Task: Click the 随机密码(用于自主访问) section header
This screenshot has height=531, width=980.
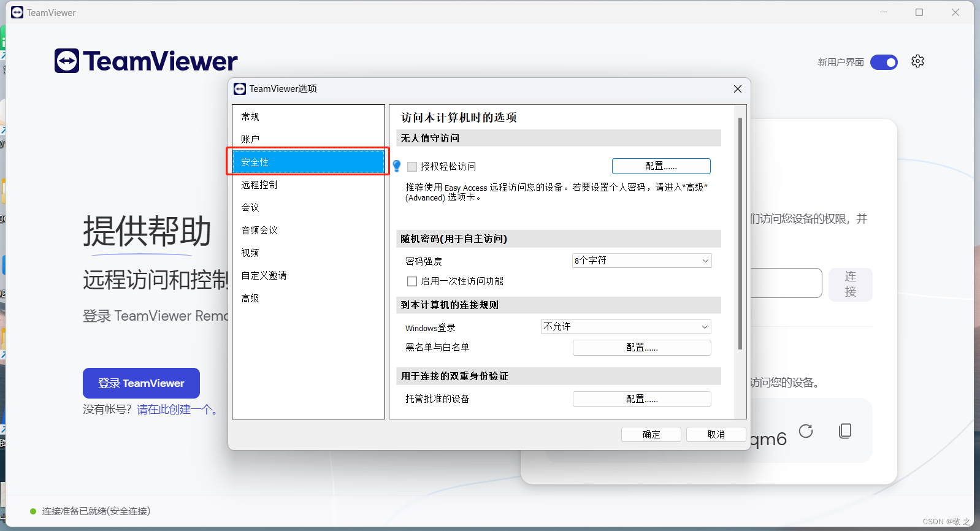Action: 559,239
